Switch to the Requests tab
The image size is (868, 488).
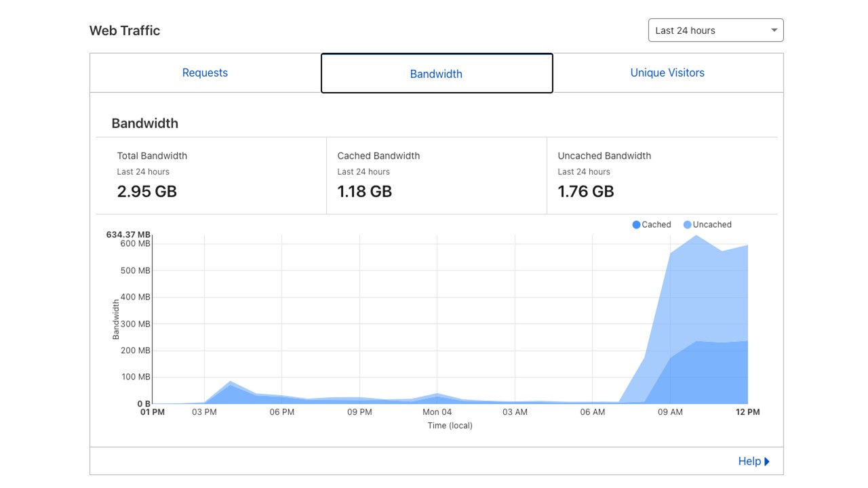205,73
